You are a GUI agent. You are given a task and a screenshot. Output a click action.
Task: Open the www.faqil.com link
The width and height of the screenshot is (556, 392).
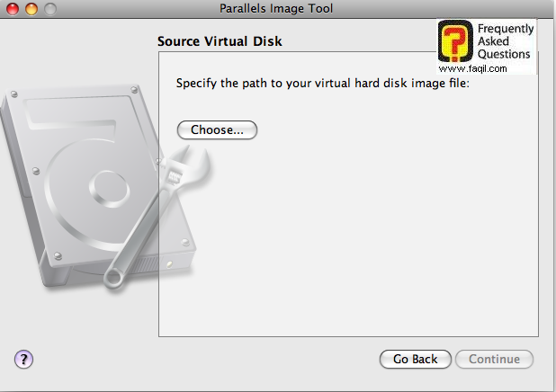[472, 68]
